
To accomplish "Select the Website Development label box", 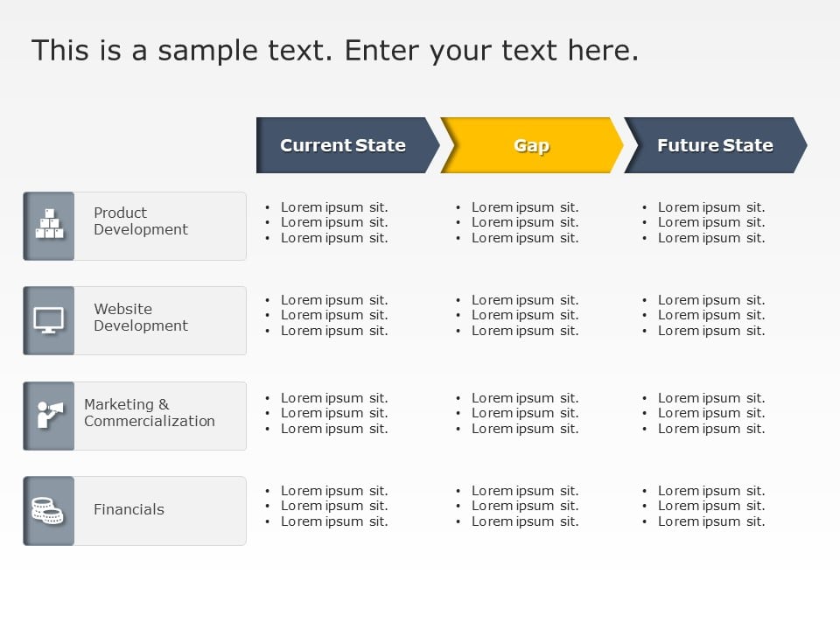I will tap(159, 320).
